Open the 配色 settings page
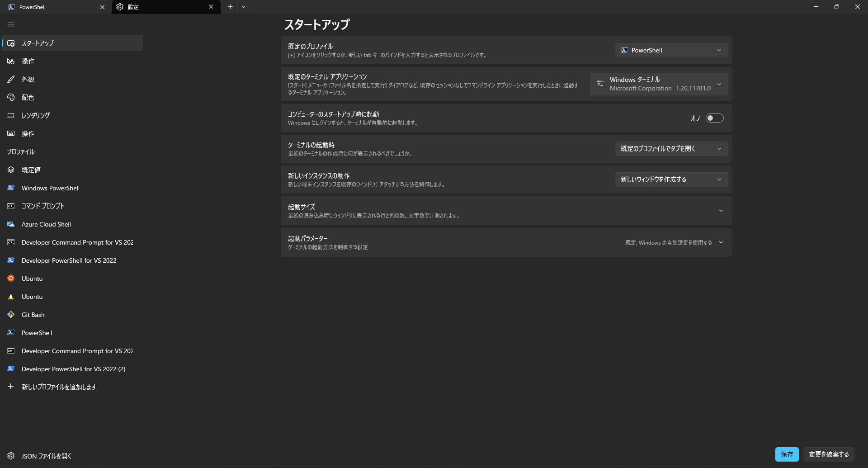The width and height of the screenshot is (868, 468). [72, 98]
